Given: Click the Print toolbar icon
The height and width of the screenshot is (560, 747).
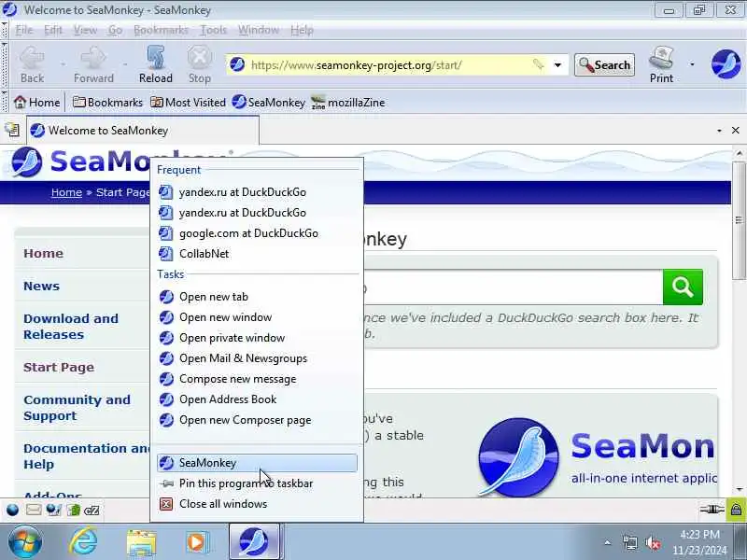Looking at the screenshot, I should pos(661,64).
